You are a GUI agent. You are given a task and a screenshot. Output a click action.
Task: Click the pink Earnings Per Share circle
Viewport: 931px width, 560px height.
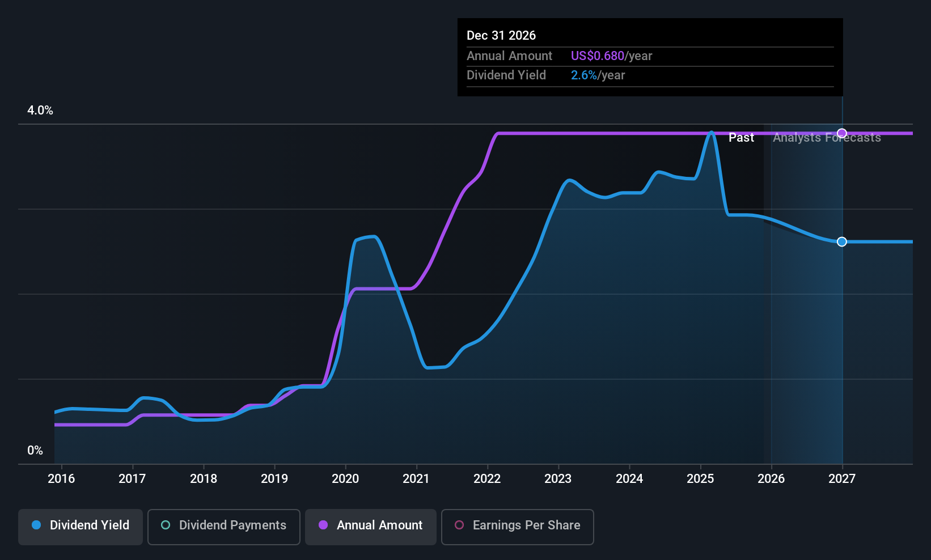pos(459,525)
